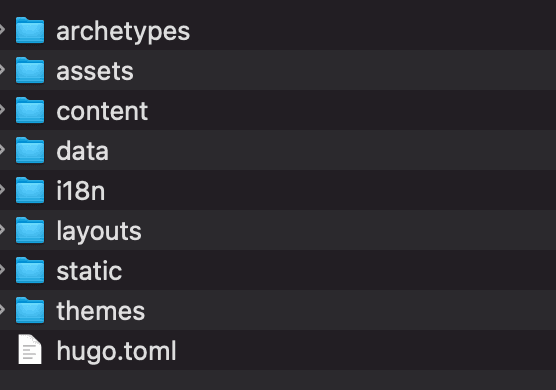The height and width of the screenshot is (390, 556).
Task: Select the hugo.toml file name
Action: 116,352
